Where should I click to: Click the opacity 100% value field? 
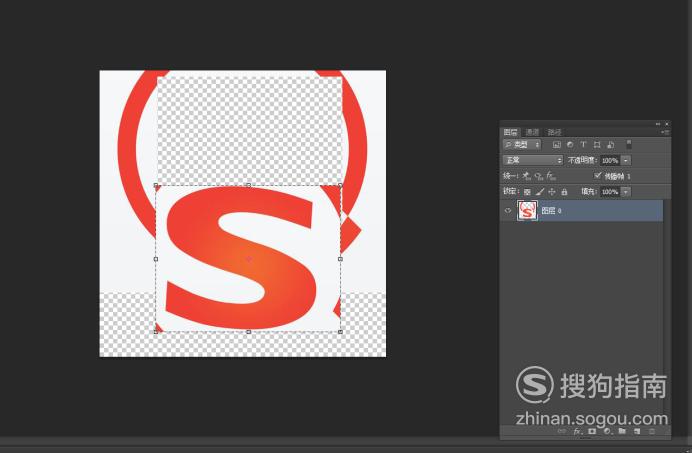(610, 160)
